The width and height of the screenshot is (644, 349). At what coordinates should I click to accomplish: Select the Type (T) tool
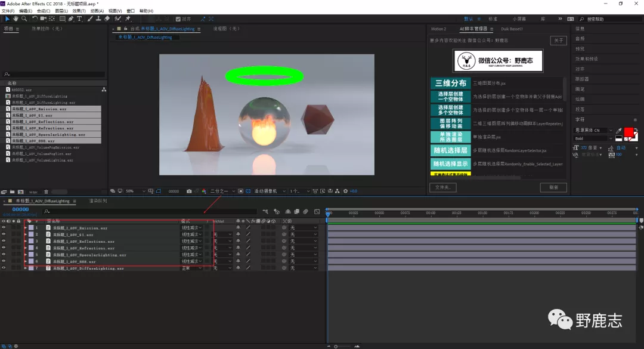79,19
